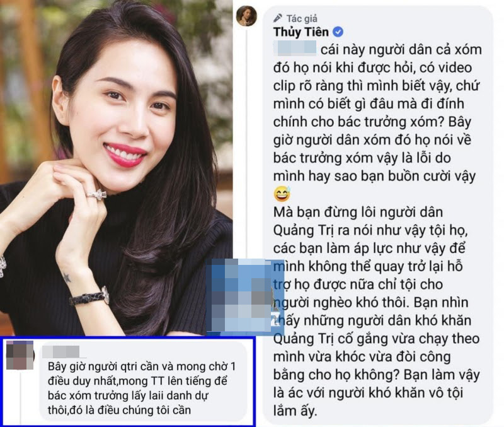Image resolution: width=504 pixels, height=427 pixels.
Task: Click the star tattoo on the wrist
Action: point(67,278)
